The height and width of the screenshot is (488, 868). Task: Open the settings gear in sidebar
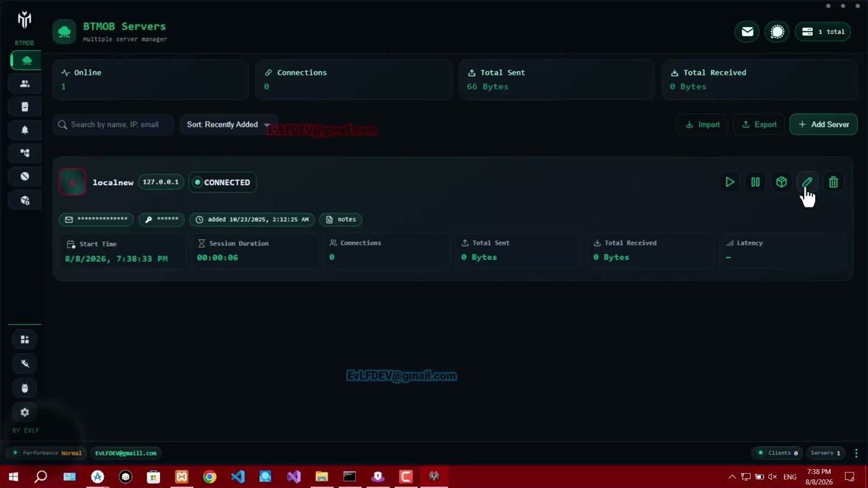point(25,412)
